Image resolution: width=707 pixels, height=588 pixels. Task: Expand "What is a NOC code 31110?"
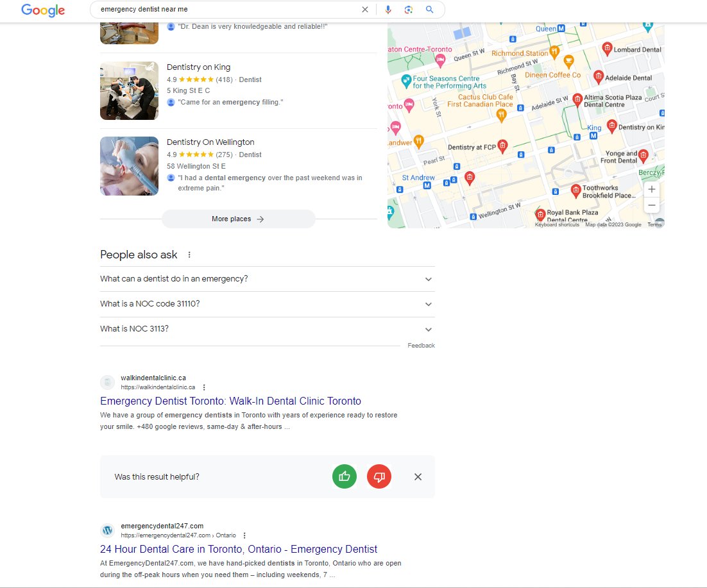(267, 304)
